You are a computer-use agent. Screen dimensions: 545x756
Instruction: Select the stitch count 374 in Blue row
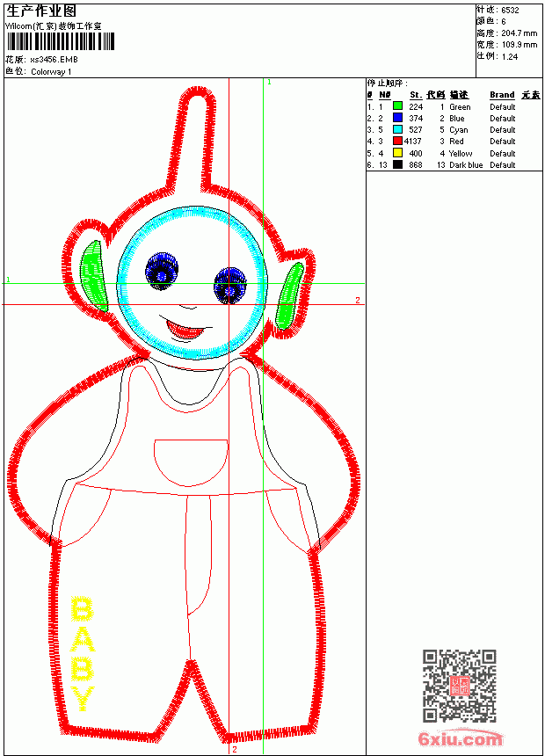coord(416,119)
